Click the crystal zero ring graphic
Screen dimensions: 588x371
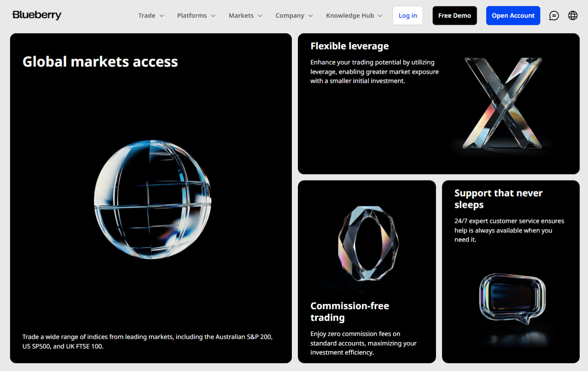tap(368, 243)
